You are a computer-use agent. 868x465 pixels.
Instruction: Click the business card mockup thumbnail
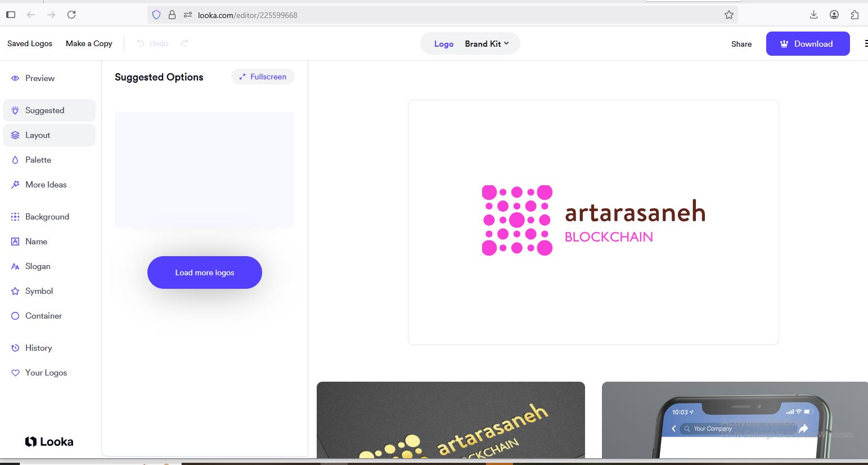coord(451,420)
